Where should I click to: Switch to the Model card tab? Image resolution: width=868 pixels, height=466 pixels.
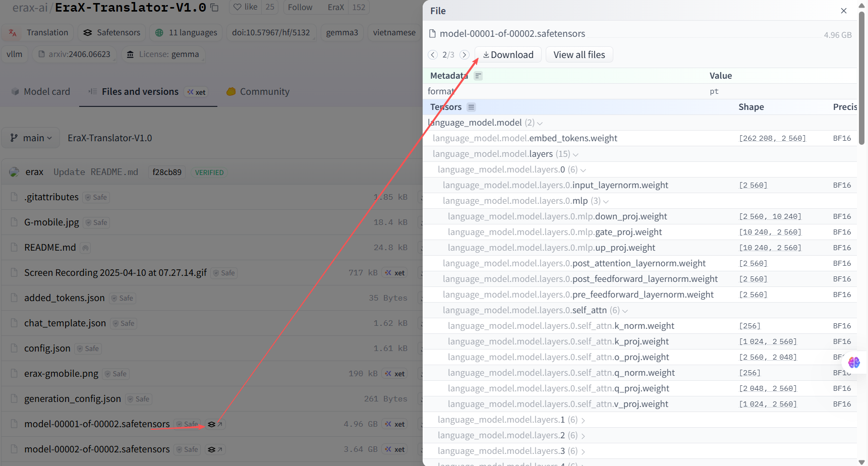coord(40,92)
